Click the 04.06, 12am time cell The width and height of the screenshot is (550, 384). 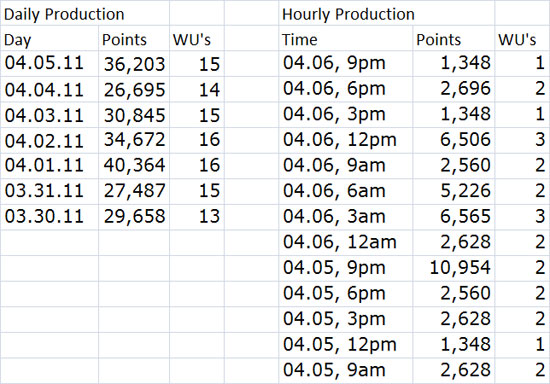point(346,243)
